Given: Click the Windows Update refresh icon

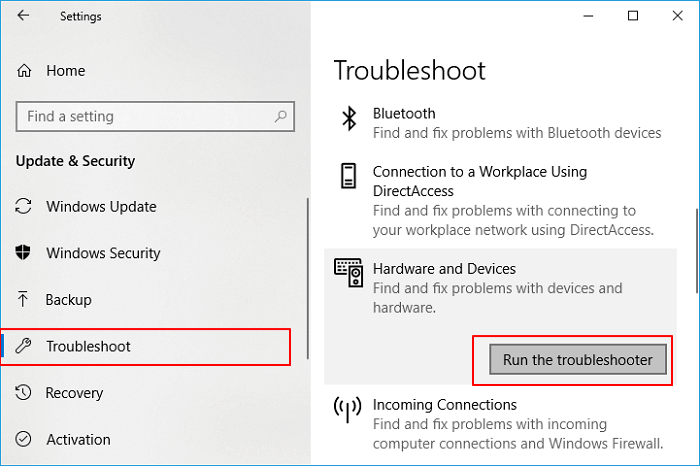Looking at the screenshot, I should [x=25, y=207].
